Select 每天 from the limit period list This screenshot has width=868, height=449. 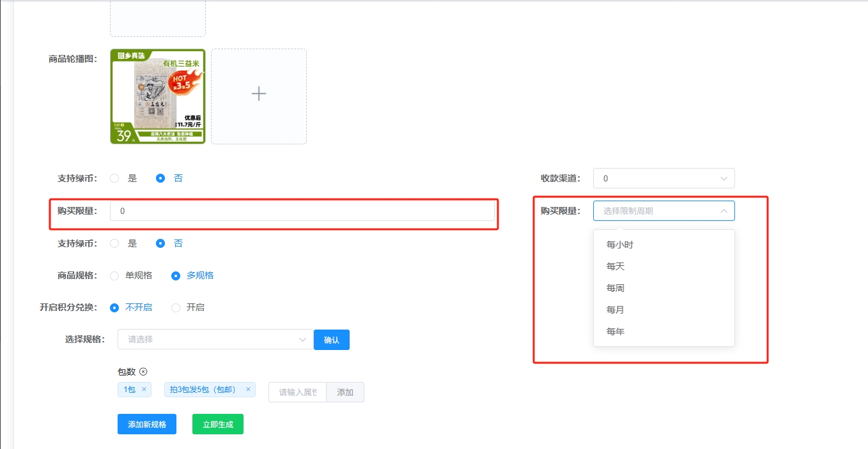point(614,266)
